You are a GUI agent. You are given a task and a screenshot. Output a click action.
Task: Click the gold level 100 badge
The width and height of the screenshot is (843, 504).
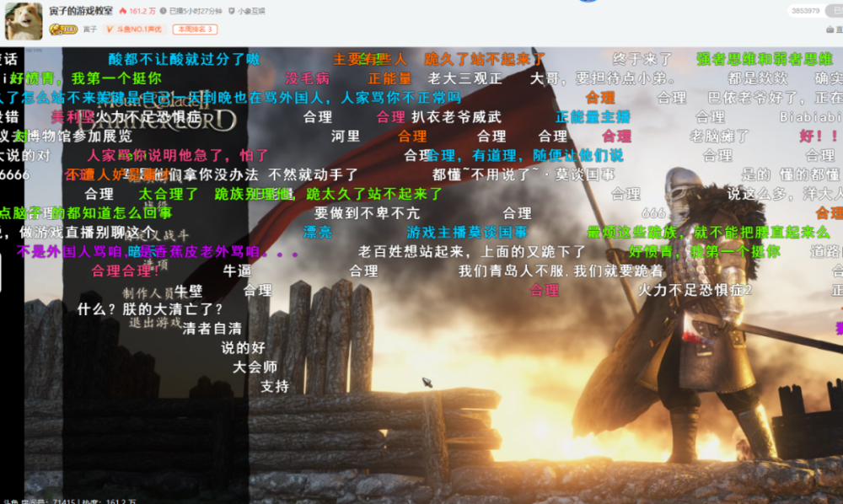(63, 29)
